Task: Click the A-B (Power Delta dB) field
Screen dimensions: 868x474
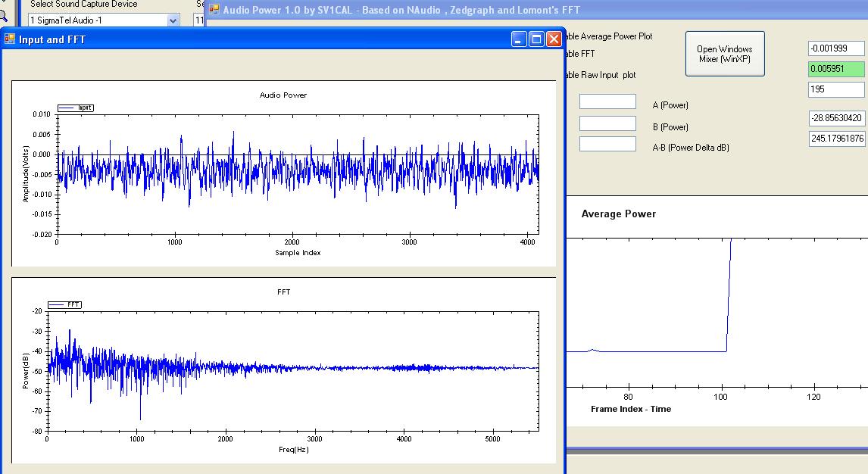Action: 607,144
